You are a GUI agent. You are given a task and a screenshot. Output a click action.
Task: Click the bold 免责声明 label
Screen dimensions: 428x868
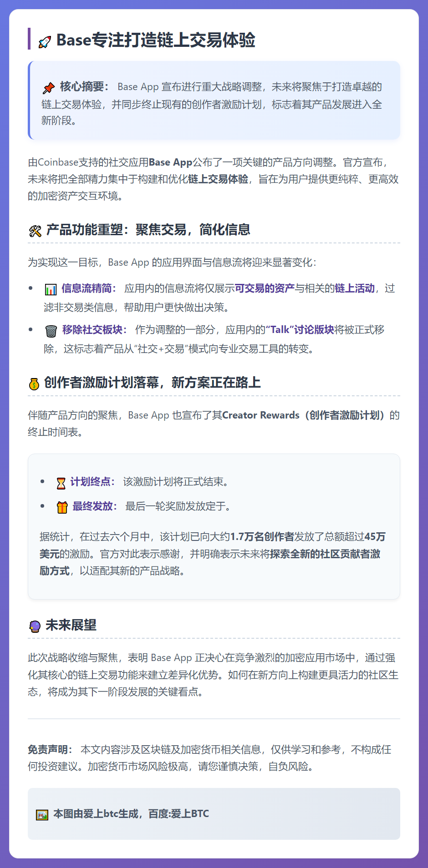[50, 750]
